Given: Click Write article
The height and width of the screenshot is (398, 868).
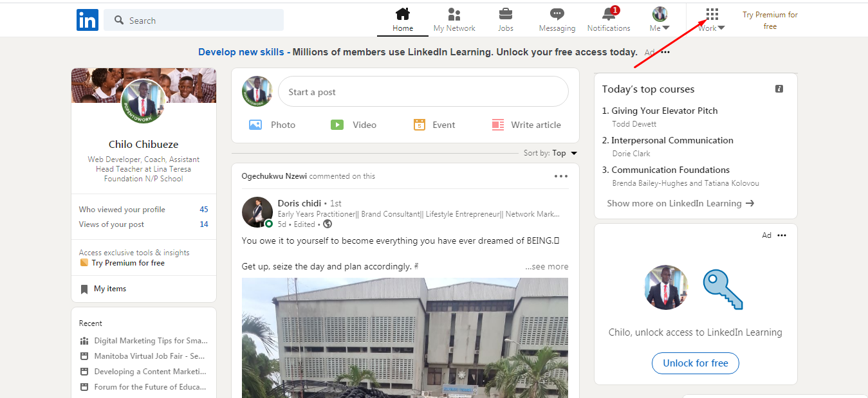Looking at the screenshot, I should [526, 125].
